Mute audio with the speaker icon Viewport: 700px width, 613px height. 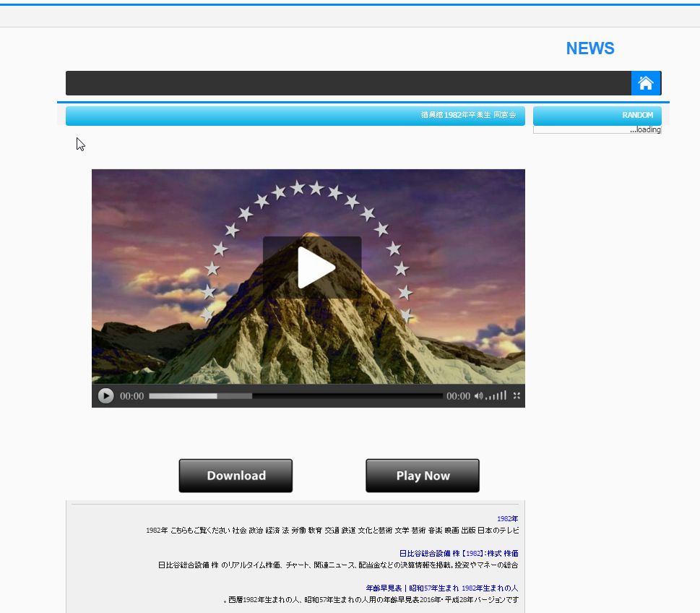[x=478, y=396]
